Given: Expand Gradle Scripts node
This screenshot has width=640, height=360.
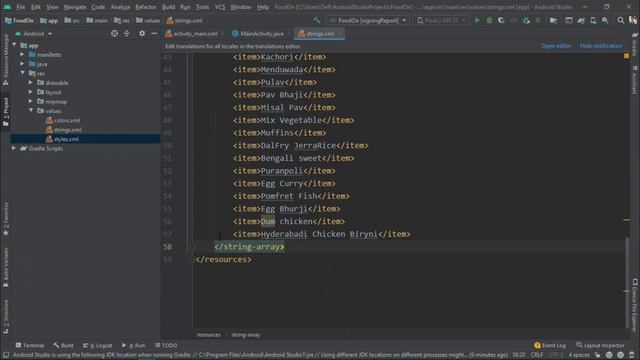Looking at the screenshot, I should tap(14, 148).
